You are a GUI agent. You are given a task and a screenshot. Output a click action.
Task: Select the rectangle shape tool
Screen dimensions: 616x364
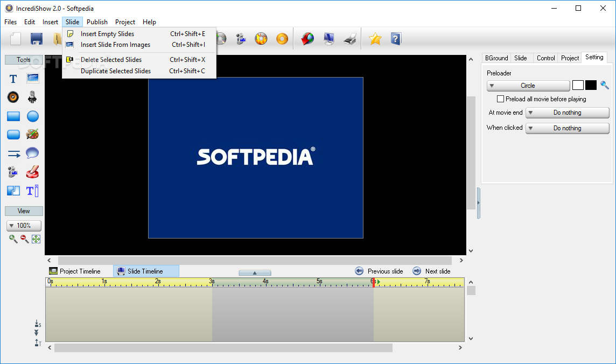point(13,116)
